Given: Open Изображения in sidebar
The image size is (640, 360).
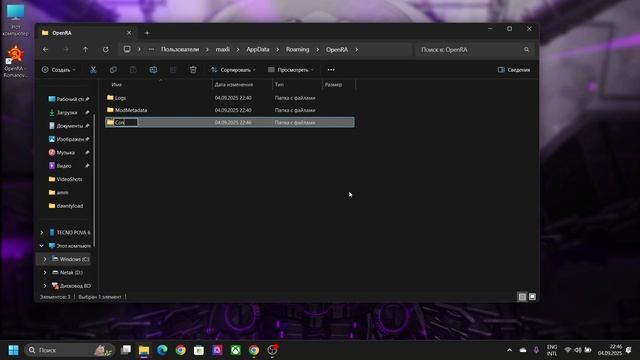Looking at the screenshot, I should [69, 139].
